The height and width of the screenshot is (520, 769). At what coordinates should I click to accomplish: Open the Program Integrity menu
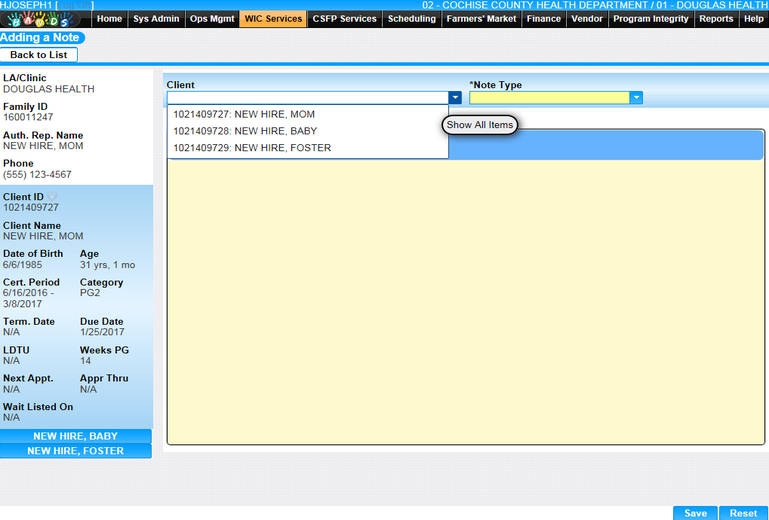coord(650,19)
